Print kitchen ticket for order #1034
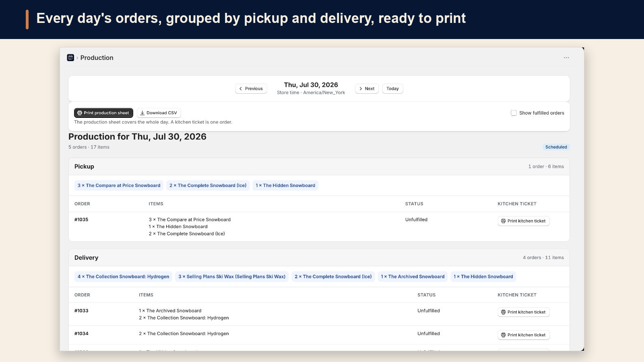 click(523, 335)
